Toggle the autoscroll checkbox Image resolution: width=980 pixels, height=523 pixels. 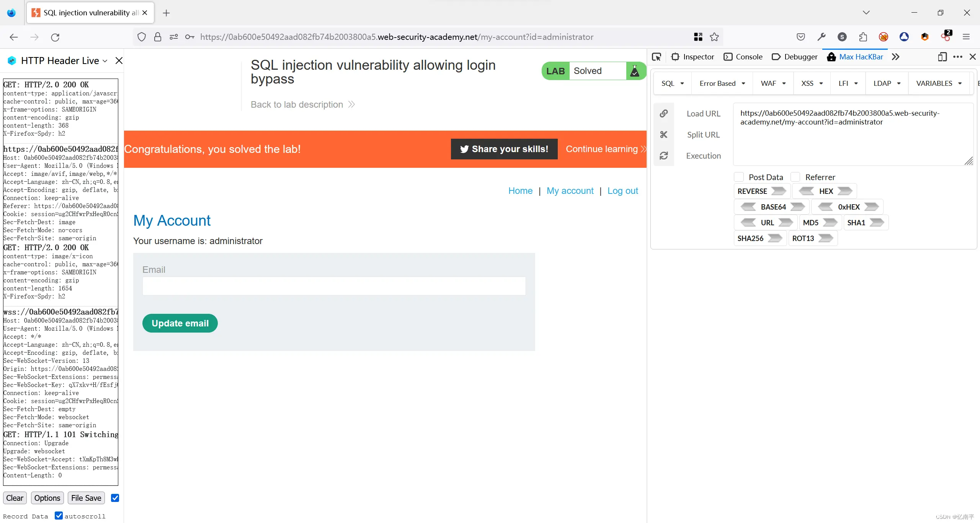tap(59, 515)
